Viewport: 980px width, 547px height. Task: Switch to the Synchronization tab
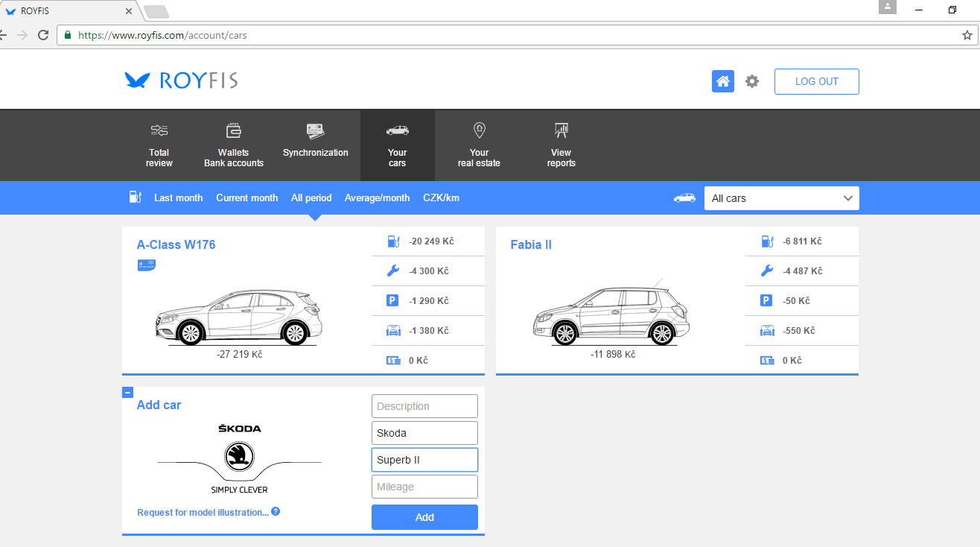click(316, 145)
